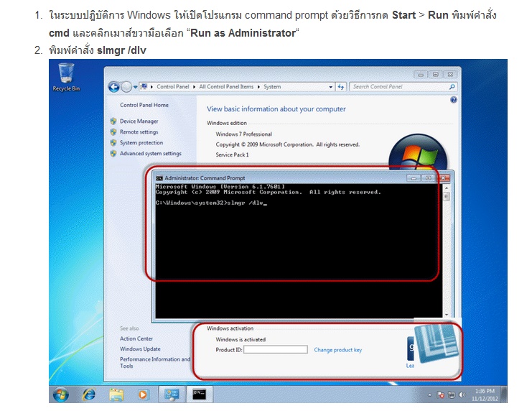Click the Command Prompt scrollbar thumb
532x411 pixels.
446,196
